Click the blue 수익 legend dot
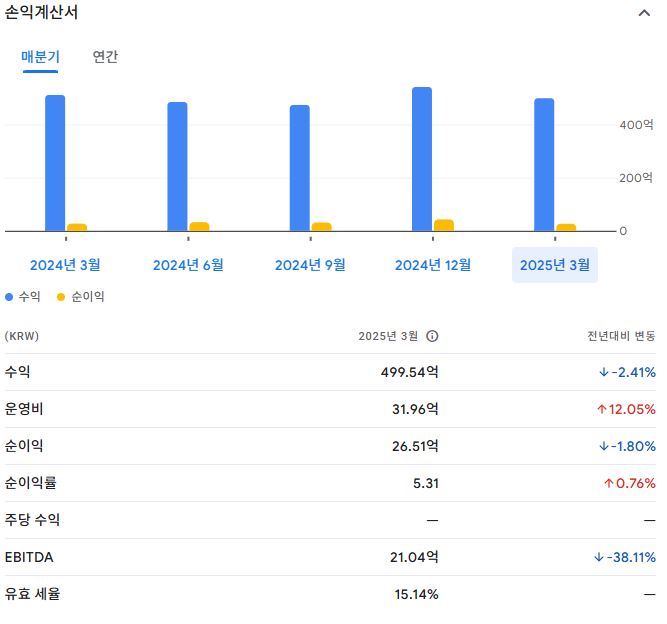Image resolution: width=667 pixels, height=624 pixels. 9,297
